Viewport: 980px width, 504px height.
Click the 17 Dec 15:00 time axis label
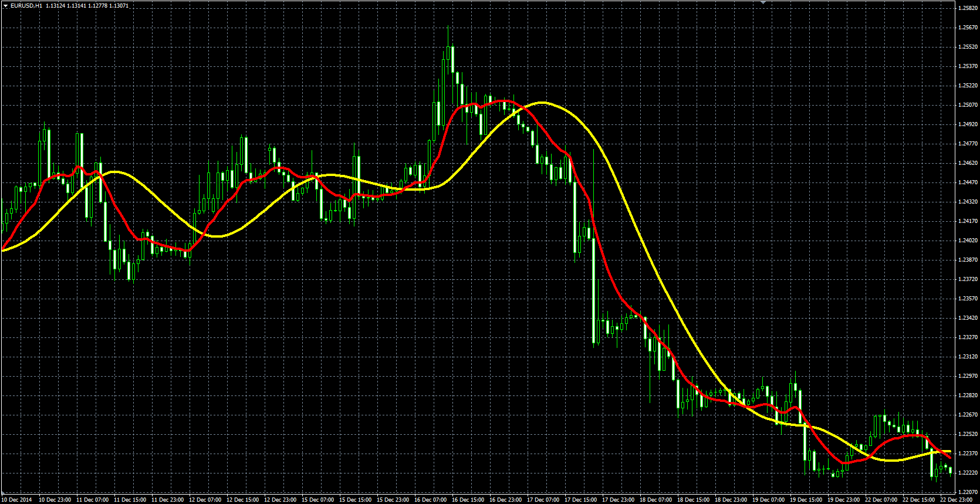(x=581, y=500)
